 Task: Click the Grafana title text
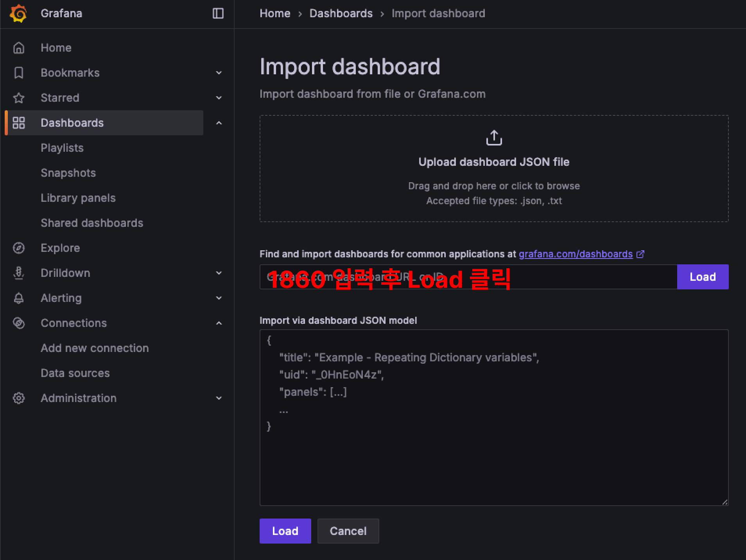(61, 13)
